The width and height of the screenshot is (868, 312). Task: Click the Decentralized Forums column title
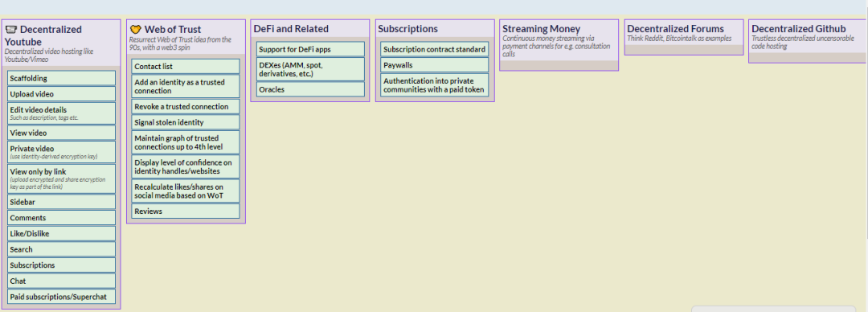pyautogui.click(x=675, y=29)
